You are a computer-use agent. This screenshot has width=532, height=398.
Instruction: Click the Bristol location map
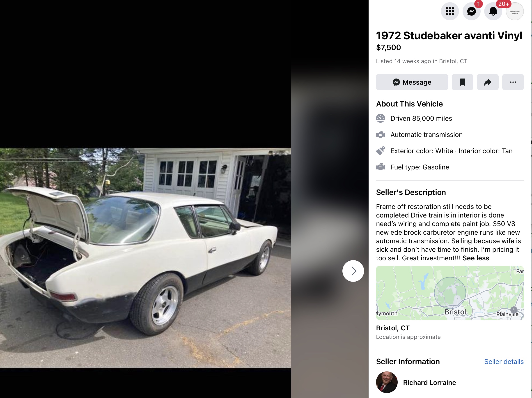pos(450,293)
